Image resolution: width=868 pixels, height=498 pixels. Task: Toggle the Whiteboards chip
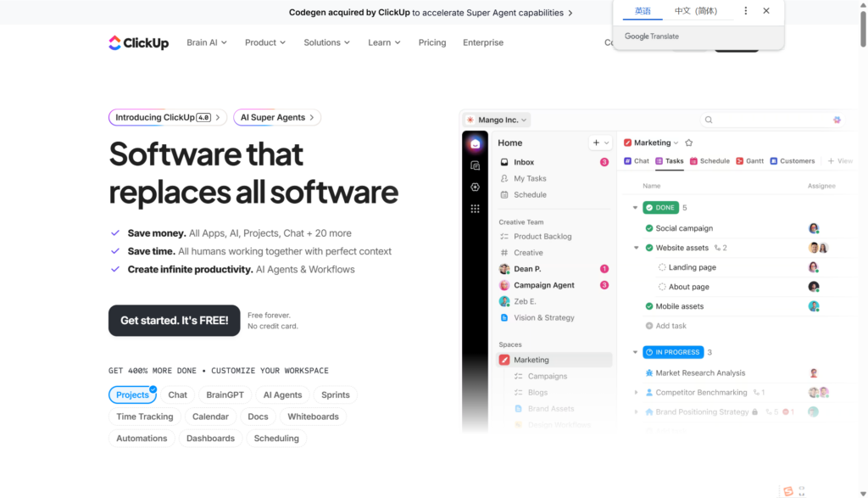coord(313,416)
